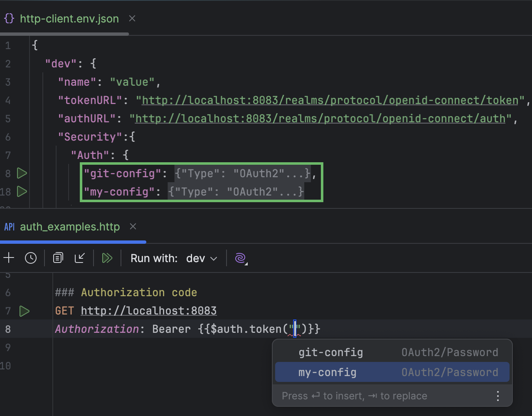Click the JSON braces icon on the env tab
532x416 pixels.
9,18
